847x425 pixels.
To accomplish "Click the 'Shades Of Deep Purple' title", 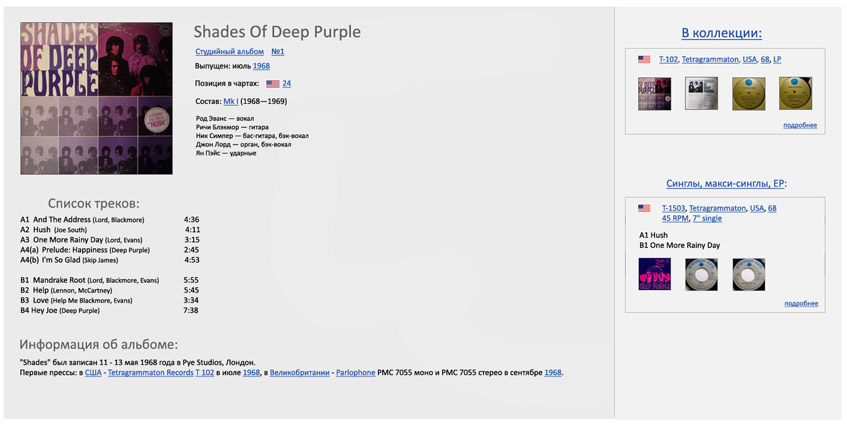I will [x=277, y=32].
